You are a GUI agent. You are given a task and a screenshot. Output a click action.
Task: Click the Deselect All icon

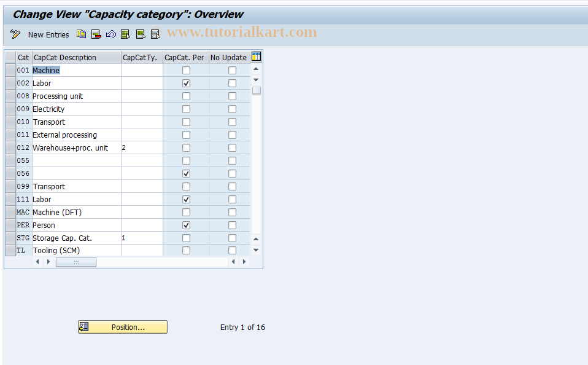click(x=155, y=34)
